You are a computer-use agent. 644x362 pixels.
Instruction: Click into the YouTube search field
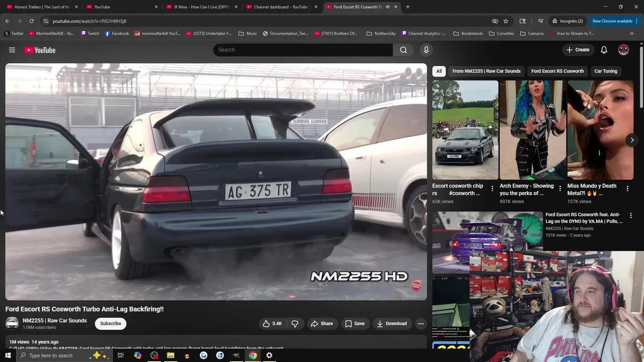pyautogui.click(x=303, y=50)
